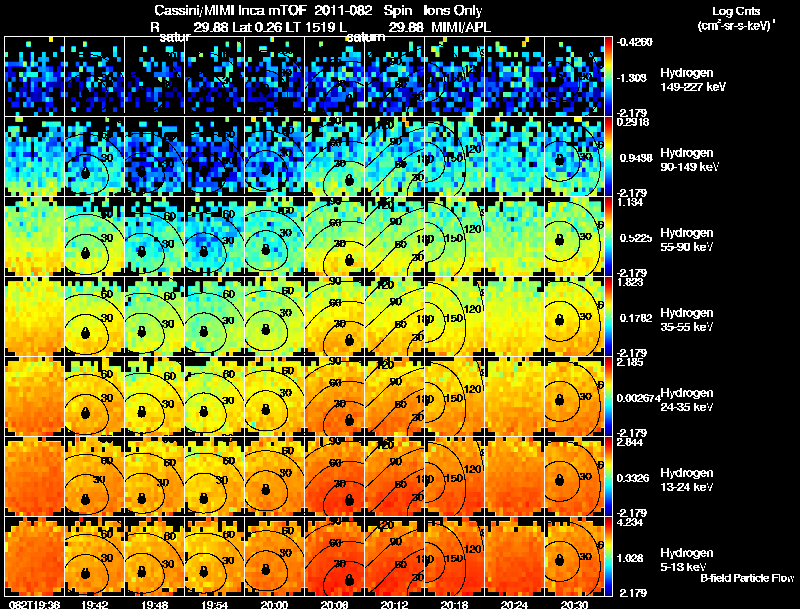Select the Hydrogen 5-13 keV label
The height and width of the screenshot is (609, 800).
point(687,560)
